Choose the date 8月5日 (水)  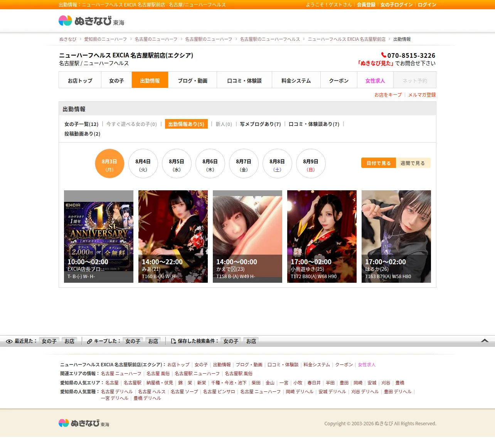tap(177, 163)
